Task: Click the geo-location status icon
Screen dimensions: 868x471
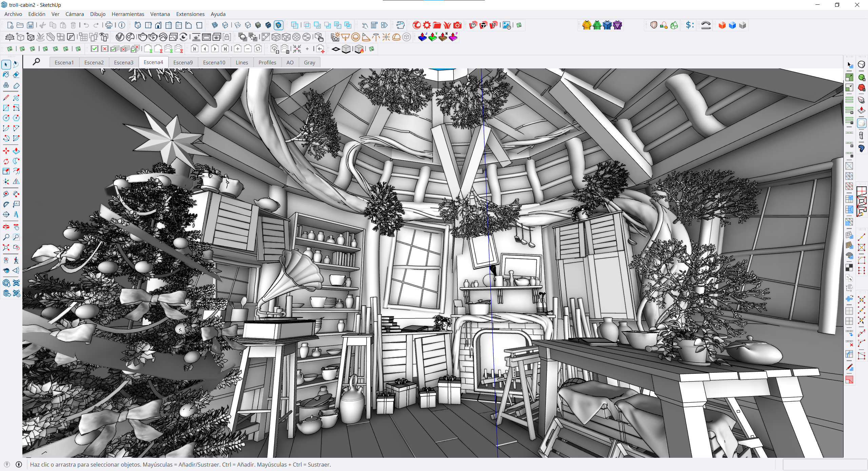Action: (x=7, y=464)
